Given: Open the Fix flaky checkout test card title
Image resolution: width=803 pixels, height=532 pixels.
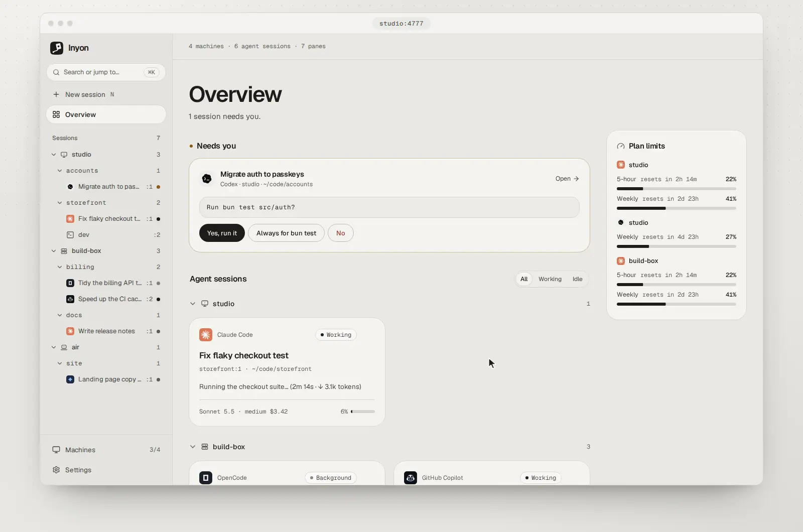Looking at the screenshot, I should [244, 355].
